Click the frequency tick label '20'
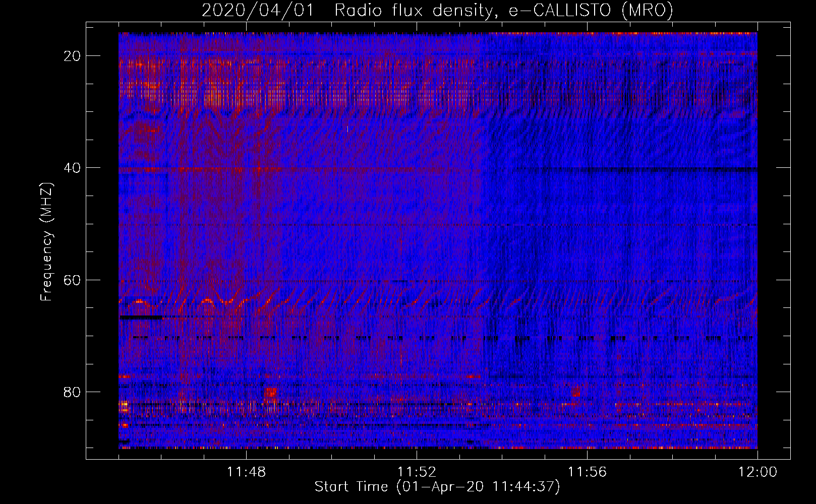 72,56
